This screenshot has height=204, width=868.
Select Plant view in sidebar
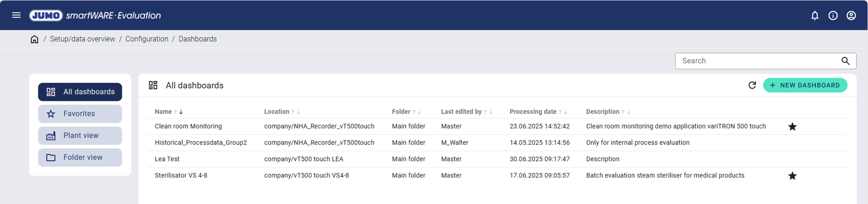pyautogui.click(x=80, y=136)
